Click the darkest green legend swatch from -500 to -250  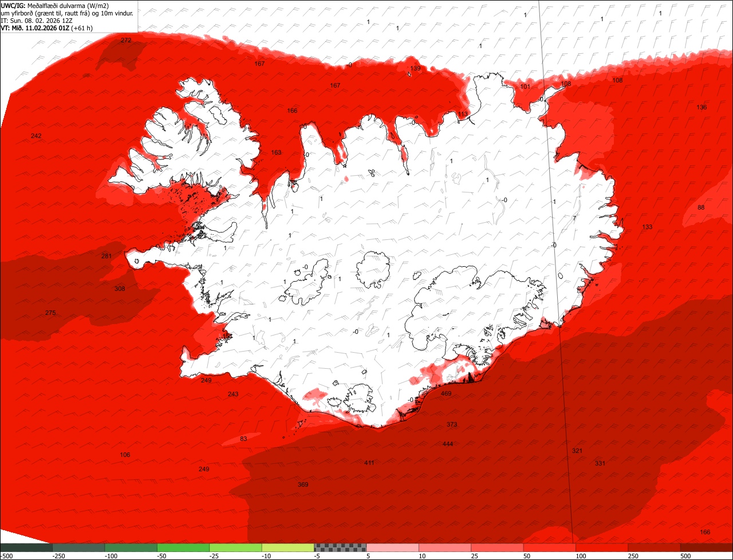pyautogui.click(x=26, y=547)
